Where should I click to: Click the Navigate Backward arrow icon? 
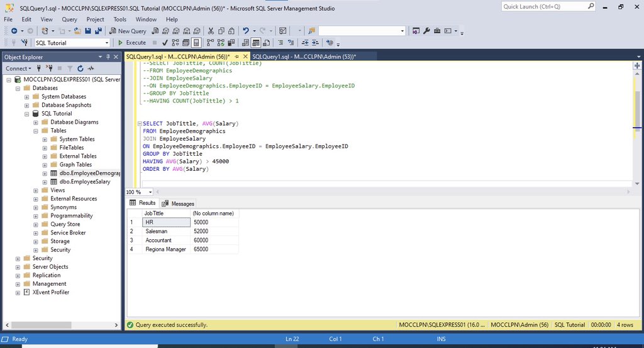14,31
